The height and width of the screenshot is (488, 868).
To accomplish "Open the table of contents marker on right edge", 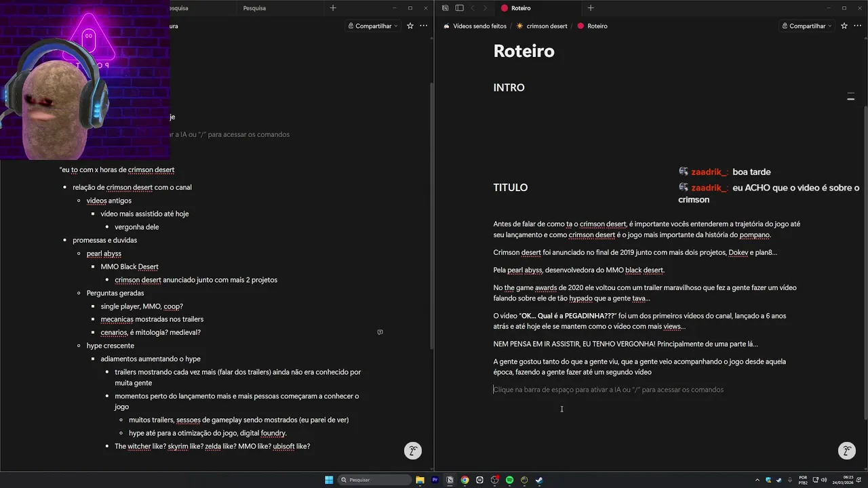I will pyautogui.click(x=850, y=97).
